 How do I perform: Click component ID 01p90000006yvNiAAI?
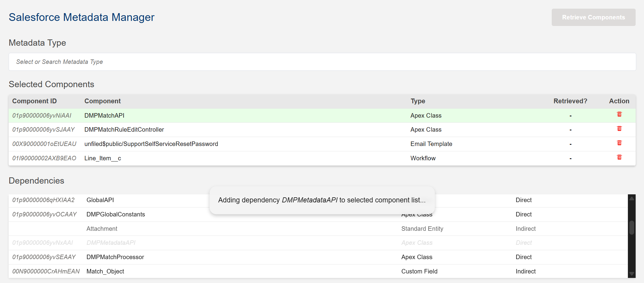pos(42,116)
